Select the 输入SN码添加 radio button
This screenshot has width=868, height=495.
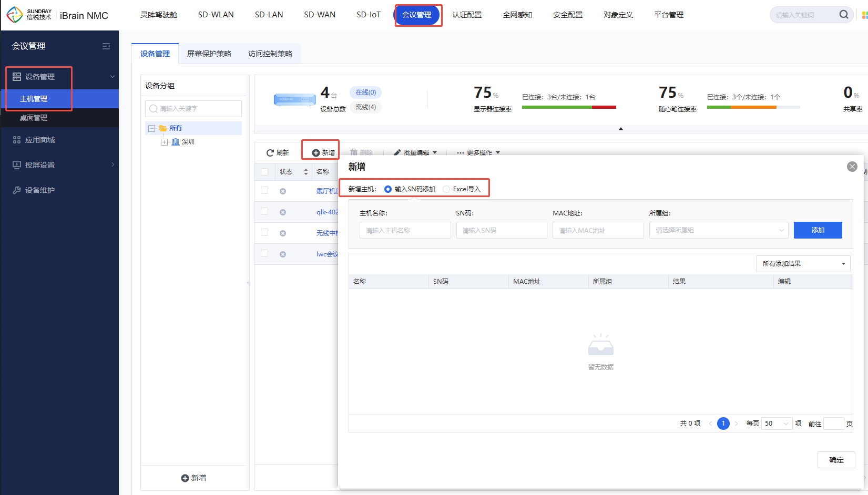388,189
